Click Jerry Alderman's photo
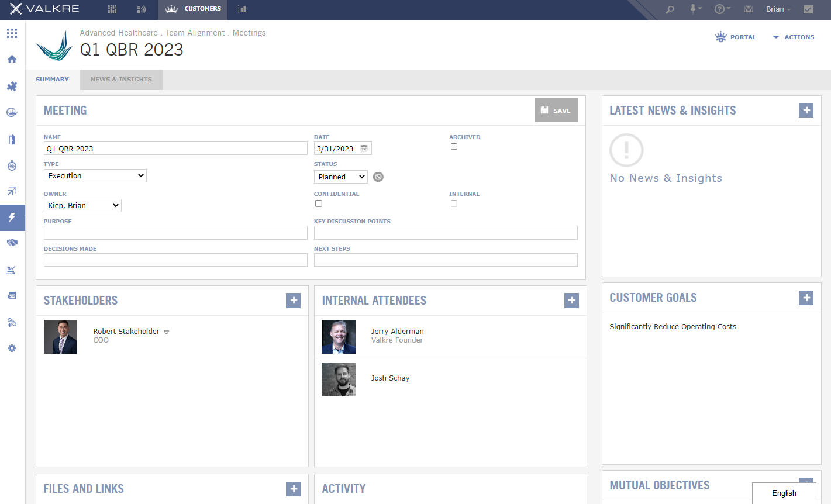831x504 pixels. [339, 337]
